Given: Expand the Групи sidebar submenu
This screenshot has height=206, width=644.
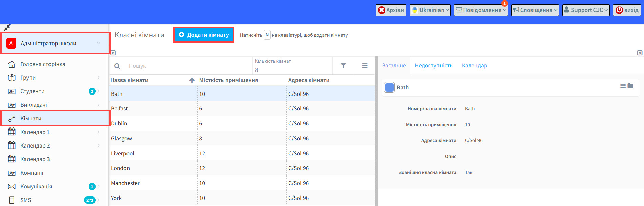Looking at the screenshot, I should click(98, 78).
